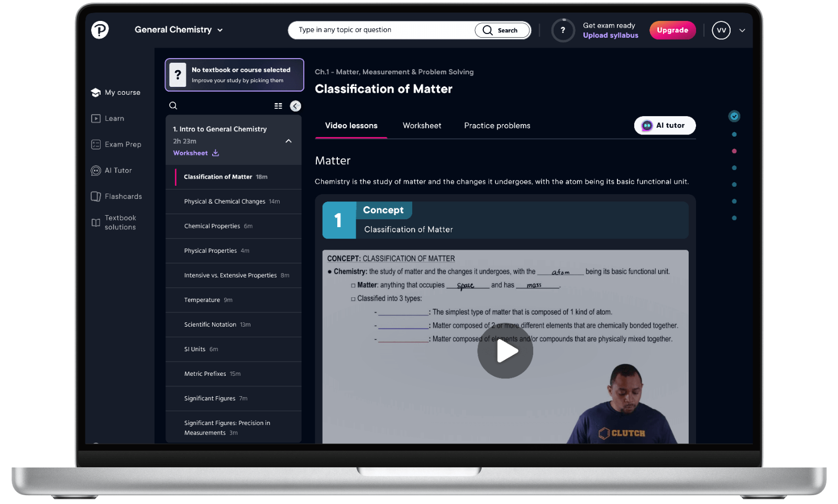This screenshot has height=504, width=838.
Task: Switch to the Practice problems tab
Action: click(497, 126)
